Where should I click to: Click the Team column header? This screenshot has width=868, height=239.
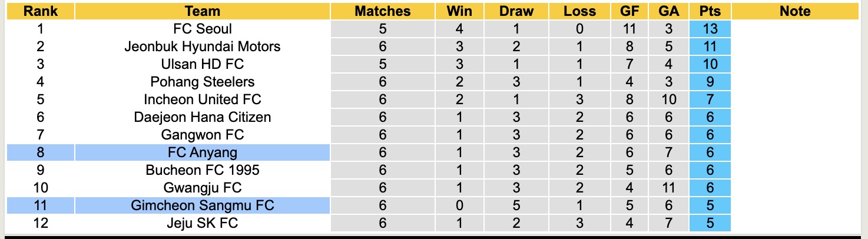coord(202,11)
